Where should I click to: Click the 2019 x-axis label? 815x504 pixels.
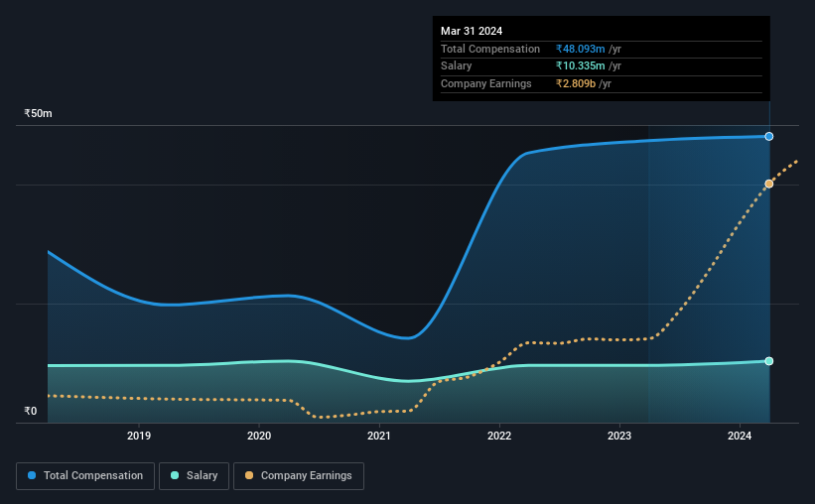139,436
